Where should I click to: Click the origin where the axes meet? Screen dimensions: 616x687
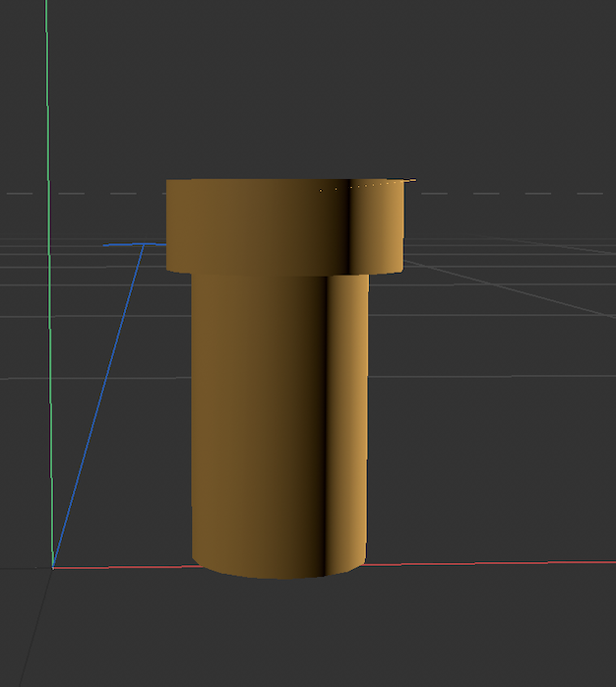coord(52,567)
